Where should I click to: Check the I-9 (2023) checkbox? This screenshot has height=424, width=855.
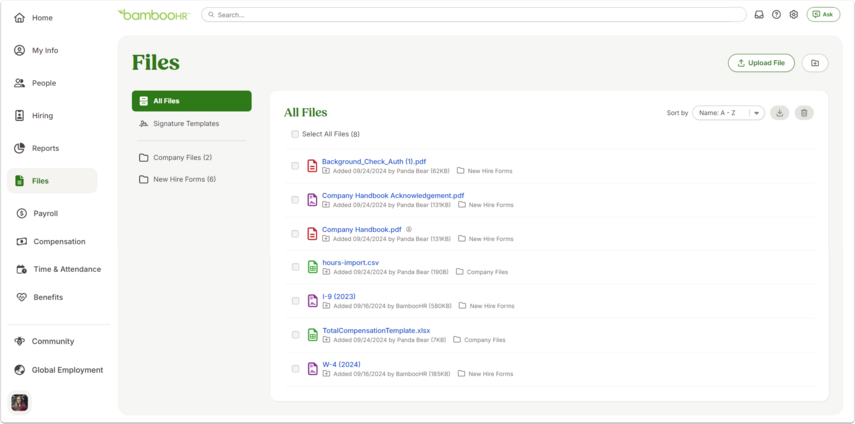pyautogui.click(x=295, y=301)
